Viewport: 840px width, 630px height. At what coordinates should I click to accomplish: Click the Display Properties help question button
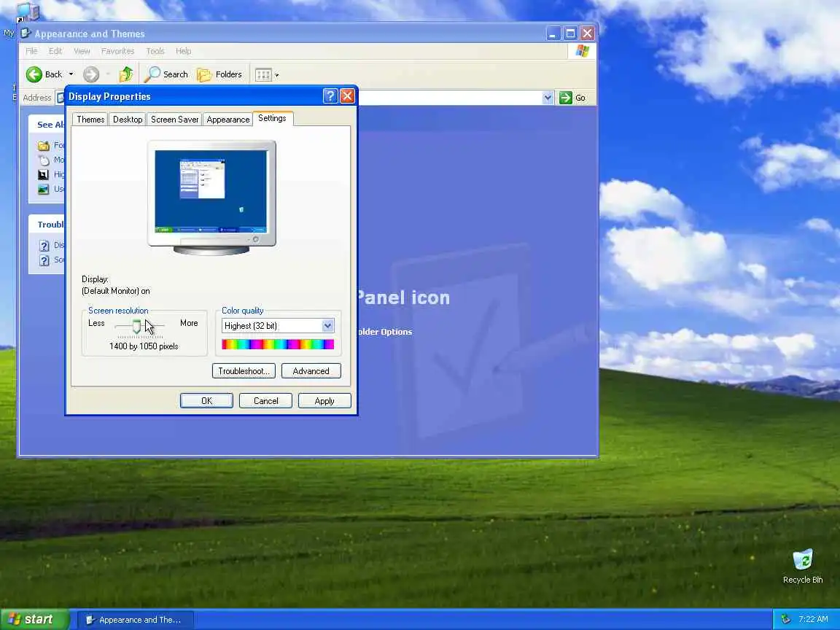tap(330, 96)
